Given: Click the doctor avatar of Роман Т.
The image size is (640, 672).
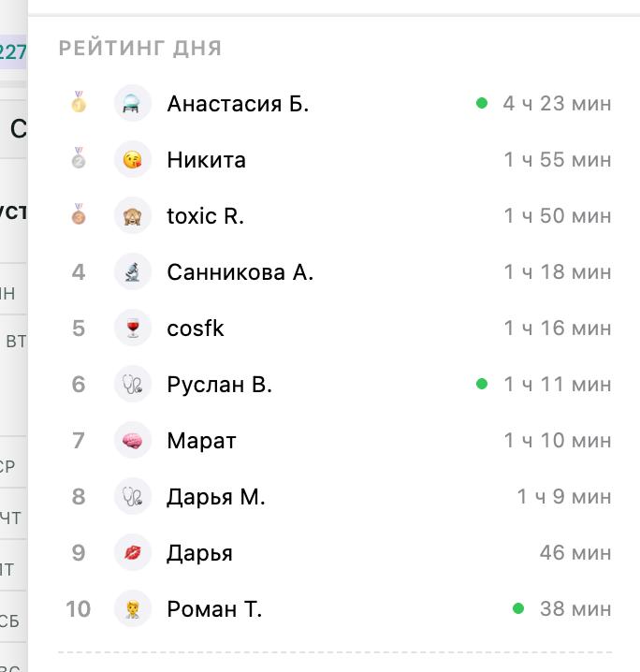Looking at the screenshot, I should 132,608.
